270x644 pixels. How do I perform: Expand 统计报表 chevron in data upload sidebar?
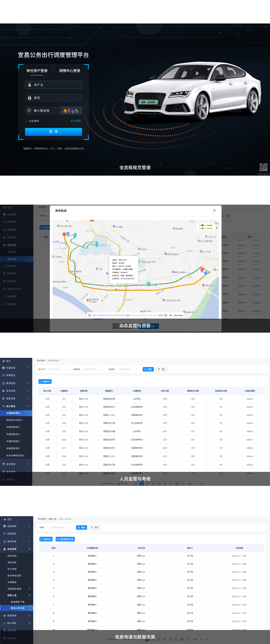29,623
